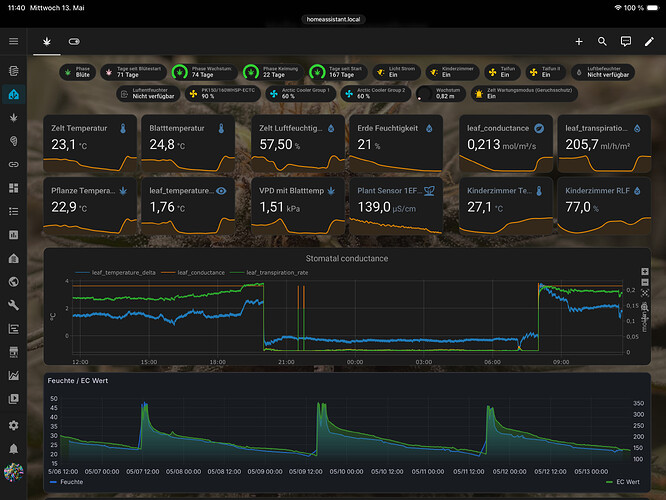Toggle Zelt Wartungsmodus (Geruchsschutz) chip
The height and width of the screenshot is (500, 666).
(524, 93)
